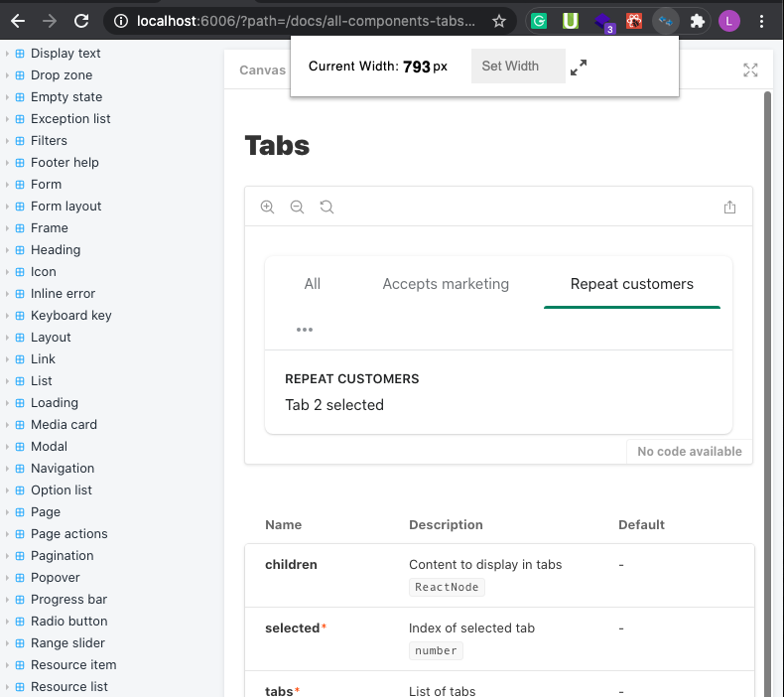Screen dimensions: 784x697
Task: Expand the Progress bar tree item
Action: pos(7,600)
